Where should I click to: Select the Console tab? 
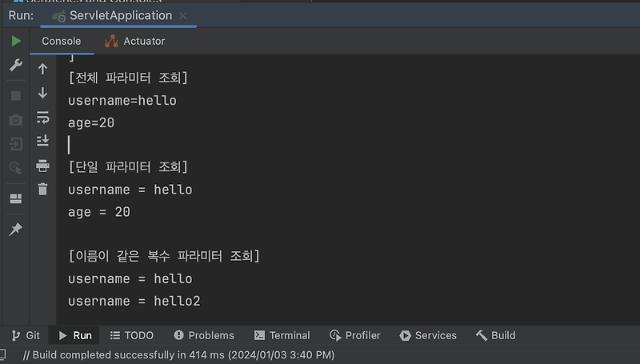61,41
